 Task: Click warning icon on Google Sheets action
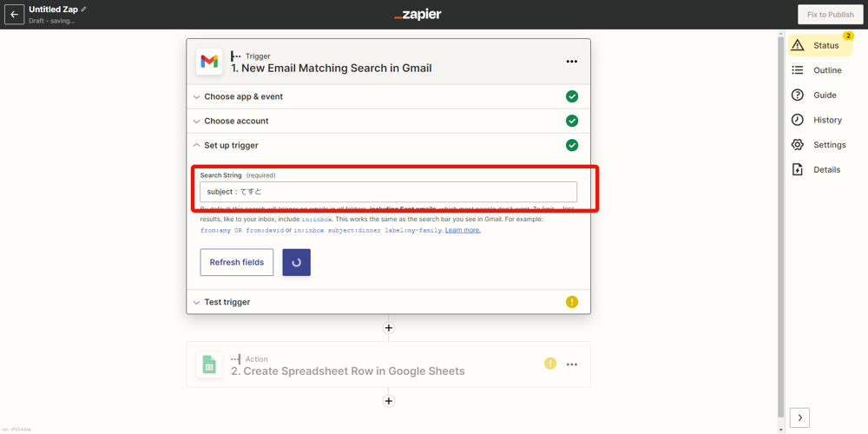coord(549,364)
